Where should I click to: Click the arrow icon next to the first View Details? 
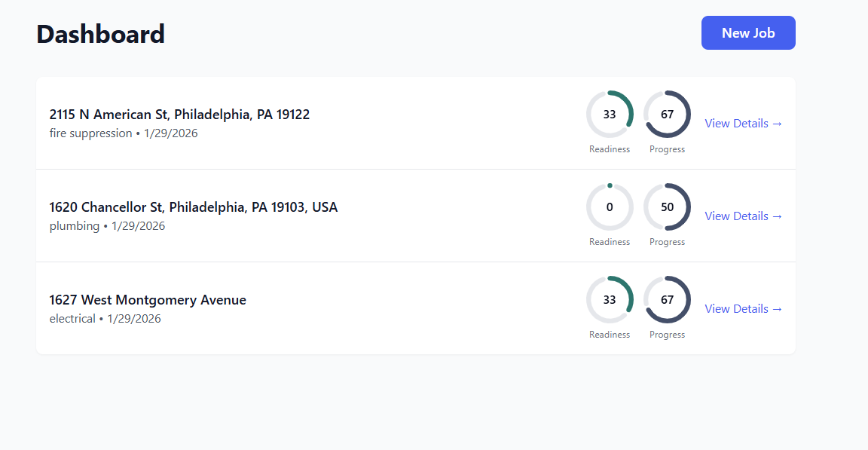777,123
